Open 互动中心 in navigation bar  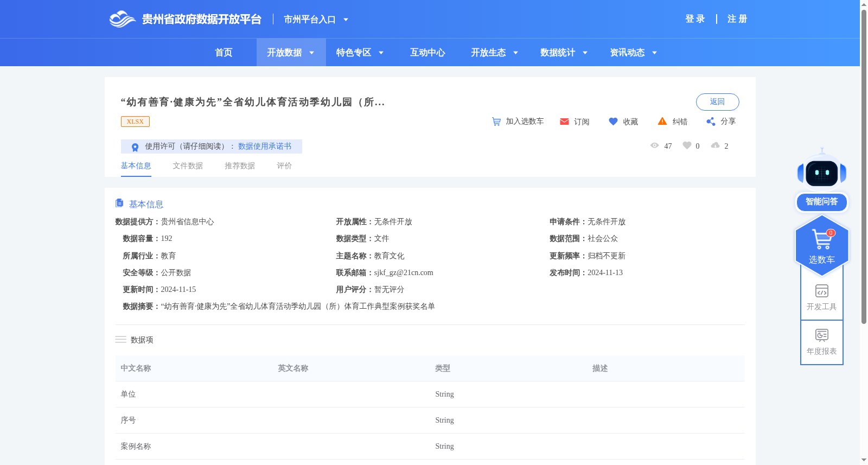[x=427, y=53]
